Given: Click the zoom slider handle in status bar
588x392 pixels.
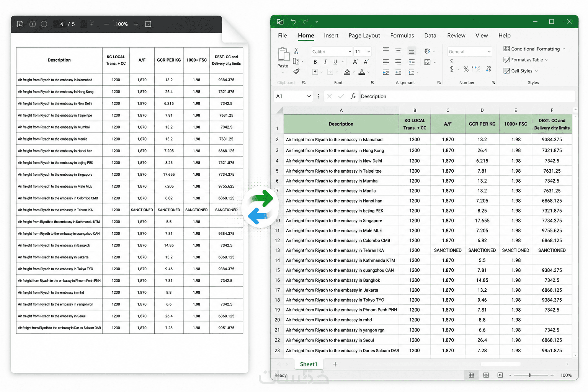Looking at the screenshot, I should coord(530,375).
